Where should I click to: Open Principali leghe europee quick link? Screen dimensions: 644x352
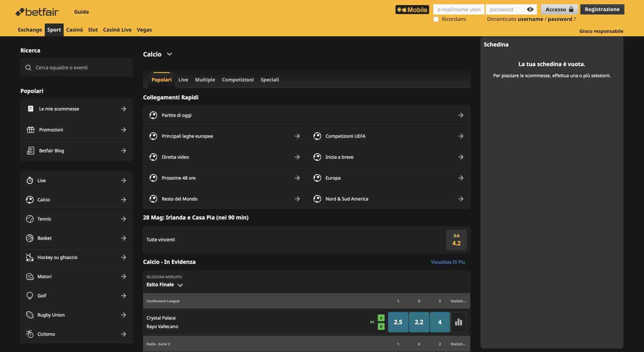pyautogui.click(x=224, y=136)
